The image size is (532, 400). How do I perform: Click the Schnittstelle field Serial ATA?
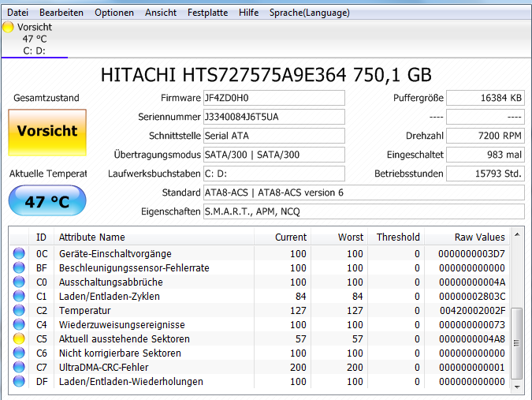coord(273,136)
